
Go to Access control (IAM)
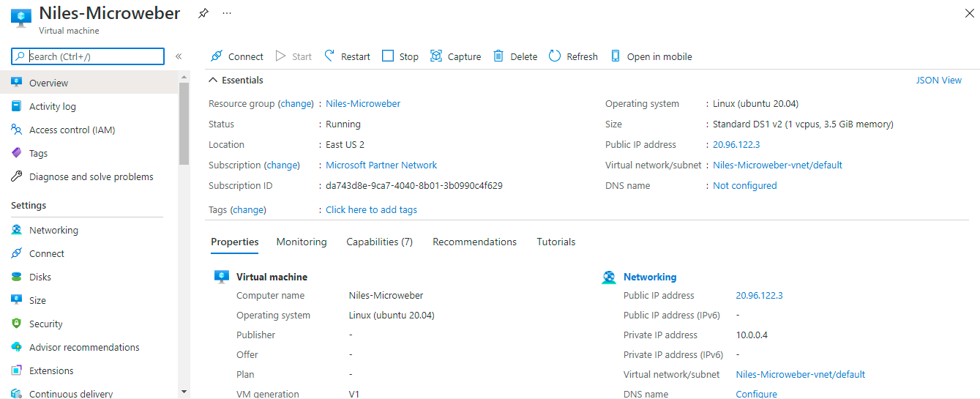(x=72, y=130)
